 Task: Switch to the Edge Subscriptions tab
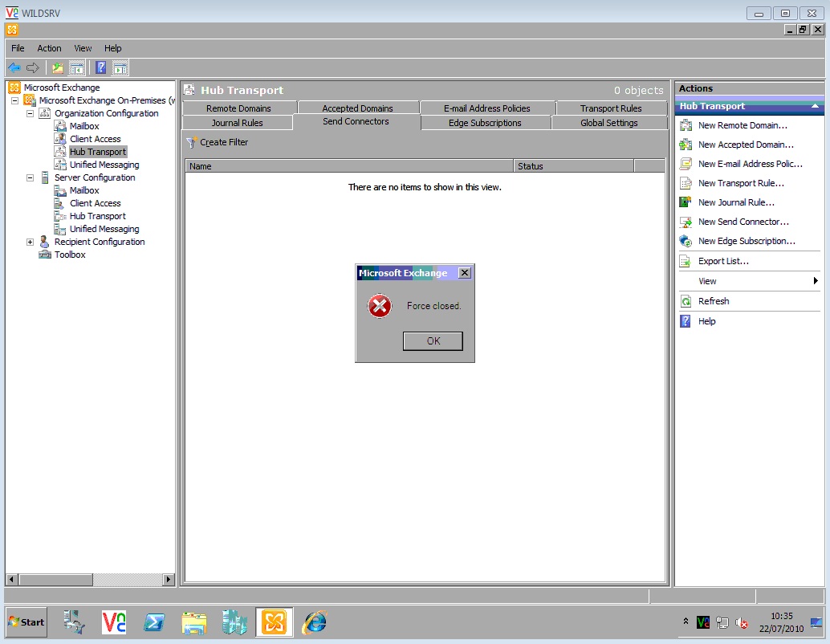click(485, 123)
